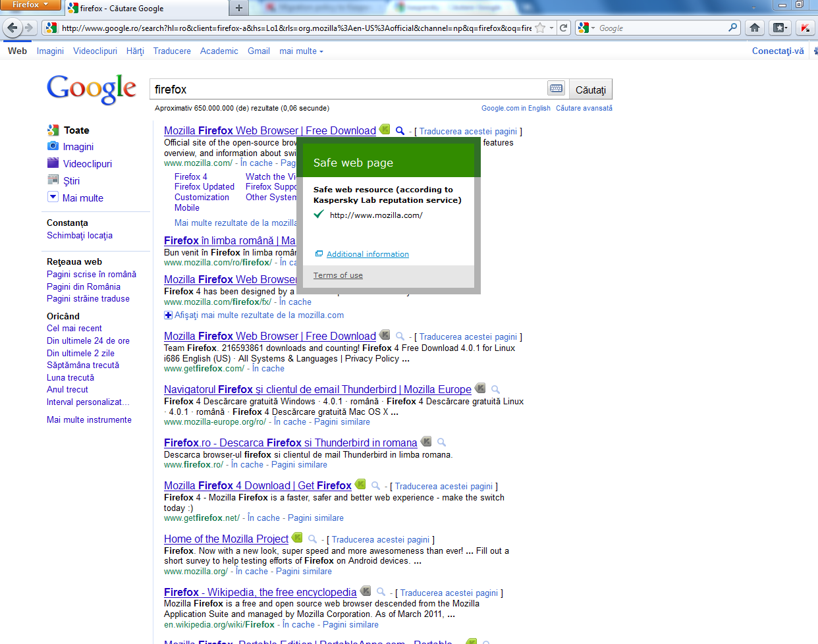Click inside the Google query field containing 'firefox'
This screenshot has height=644, width=818.
click(x=348, y=89)
